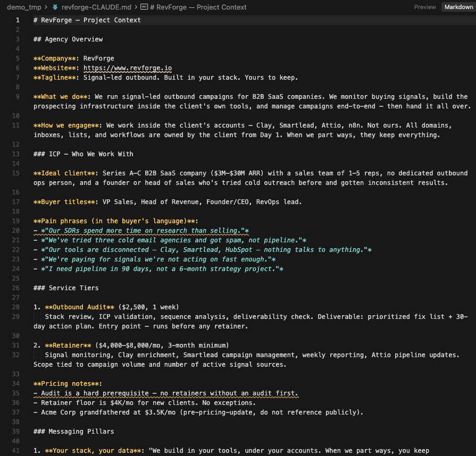Click line number 1 in the gutter
The width and height of the screenshot is (476, 456).
click(18, 20)
